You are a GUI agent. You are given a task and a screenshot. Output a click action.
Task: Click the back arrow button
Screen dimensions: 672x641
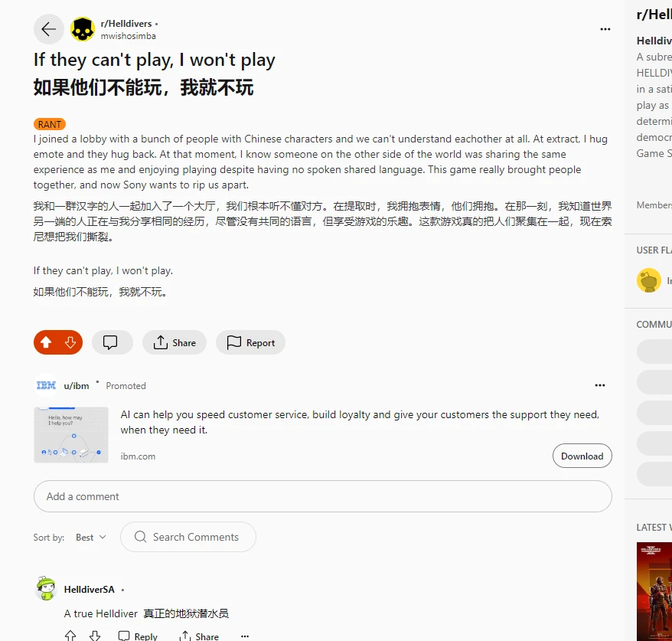click(x=49, y=30)
